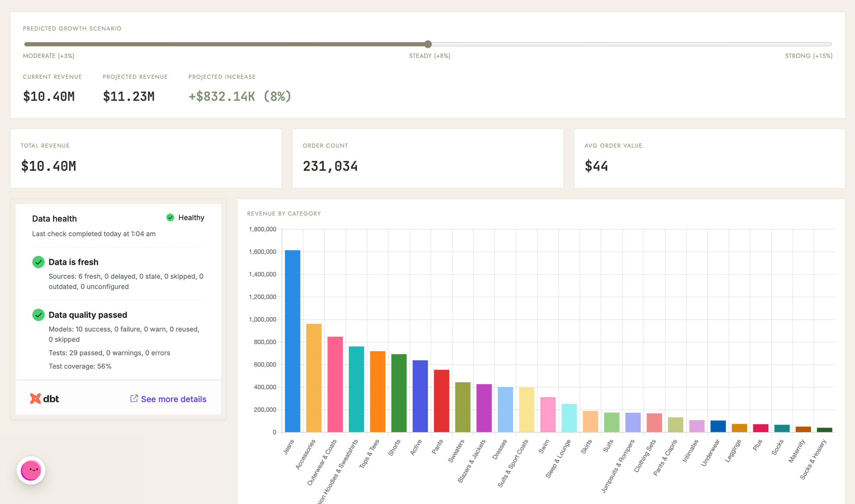Click the Sleep & Lounge cyan bar
This screenshot has height=504, width=855.
tap(569, 418)
